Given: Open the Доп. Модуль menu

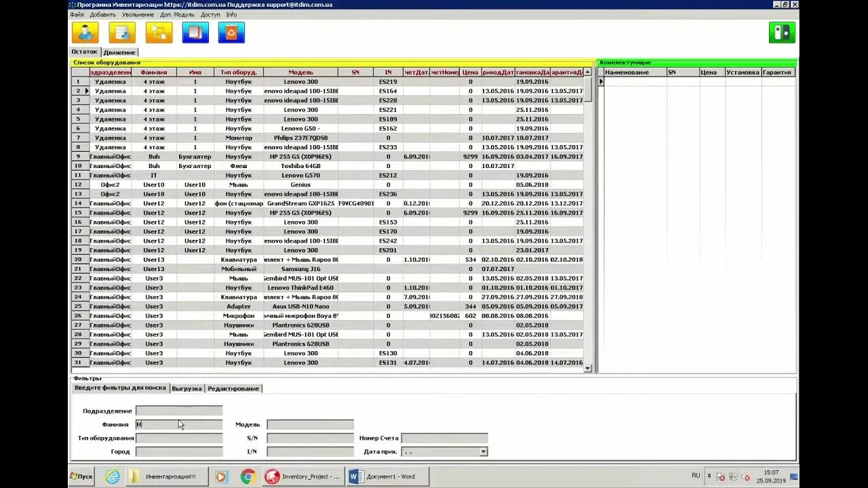Looking at the screenshot, I should [x=177, y=14].
